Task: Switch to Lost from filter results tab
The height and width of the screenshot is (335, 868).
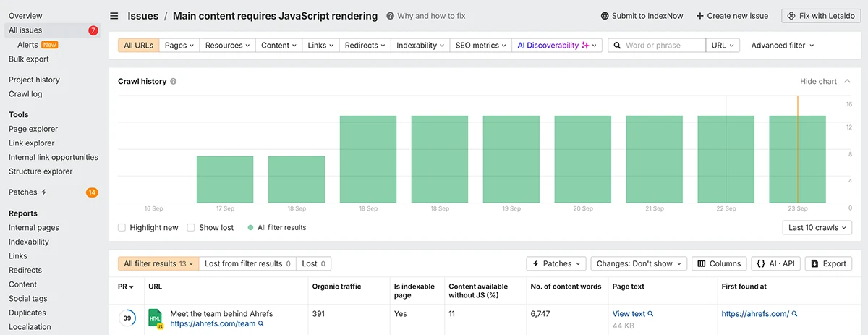Action: [x=247, y=263]
